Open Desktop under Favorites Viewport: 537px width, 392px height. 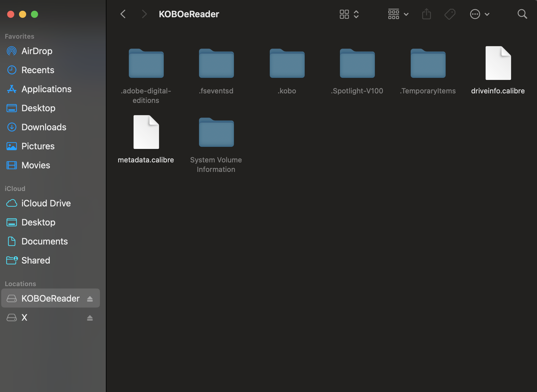51,108
